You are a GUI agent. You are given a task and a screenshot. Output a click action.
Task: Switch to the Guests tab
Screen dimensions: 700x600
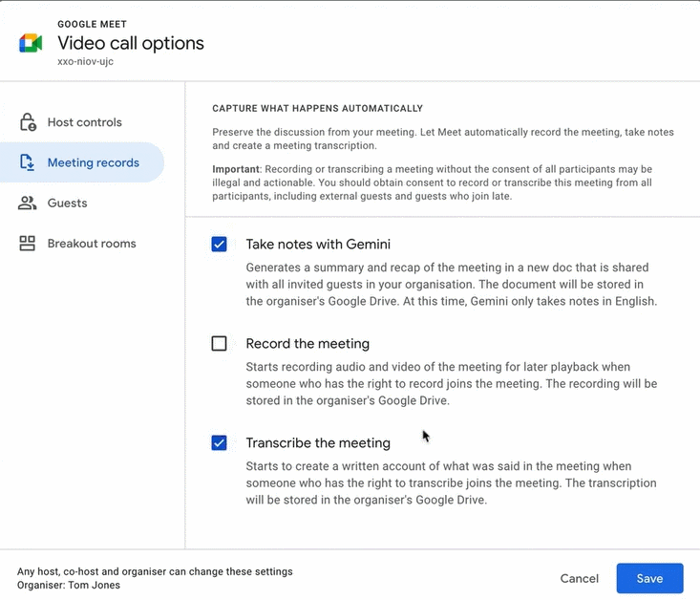82,203
